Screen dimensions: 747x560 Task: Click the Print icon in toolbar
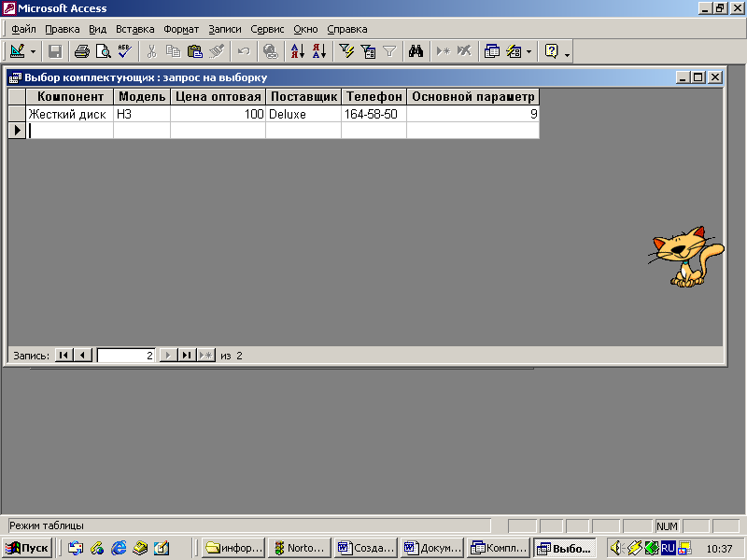click(82, 51)
